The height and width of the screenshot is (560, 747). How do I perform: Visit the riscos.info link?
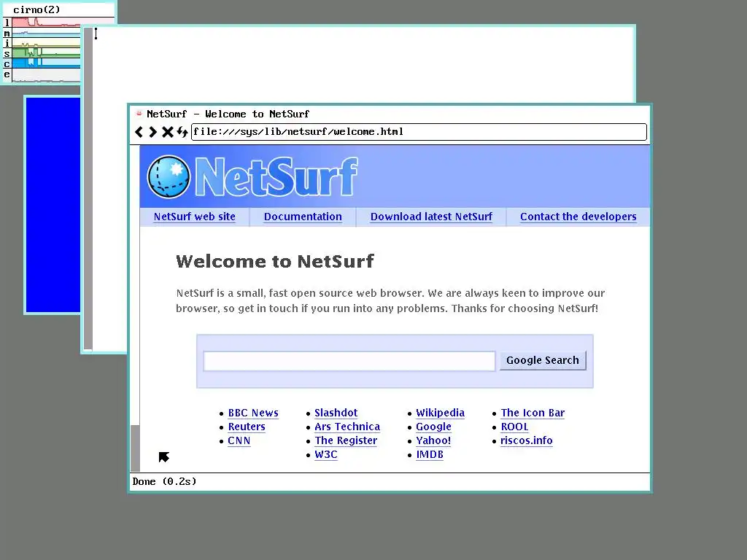527,440
